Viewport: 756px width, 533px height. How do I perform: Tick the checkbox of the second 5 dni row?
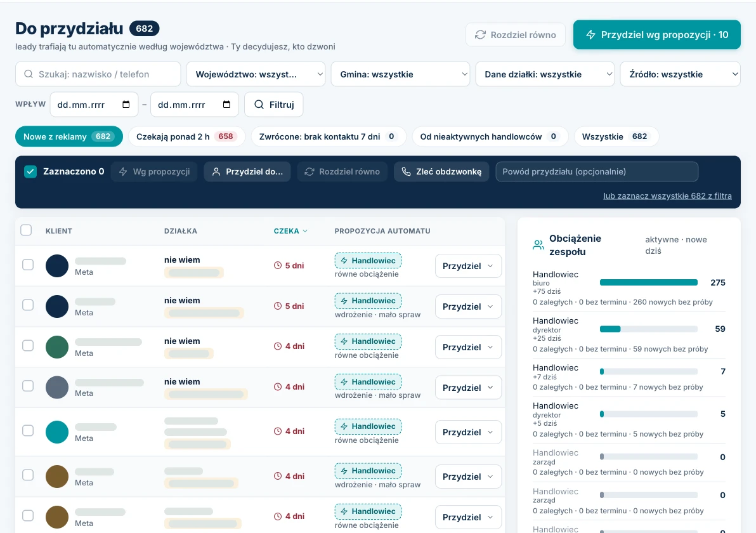click(x=28, y=305)
